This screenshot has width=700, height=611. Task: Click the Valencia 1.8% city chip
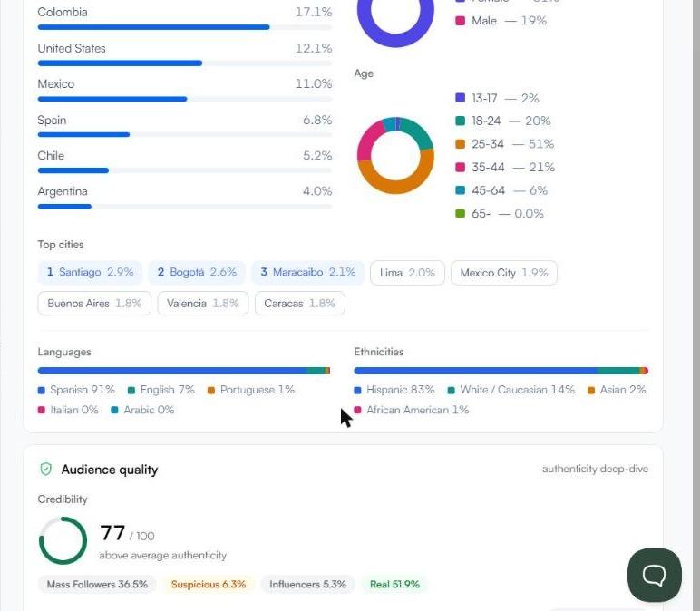(x=203, y=304)
